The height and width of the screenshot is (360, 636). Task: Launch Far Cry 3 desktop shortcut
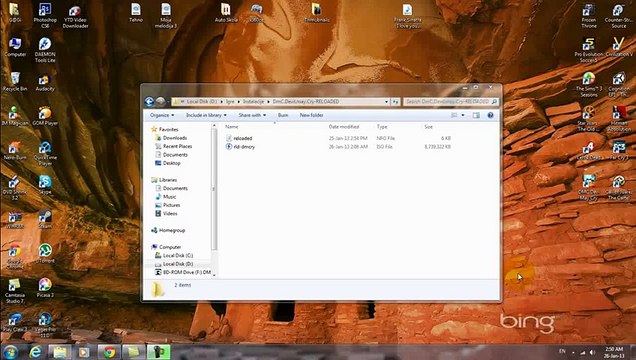(619, 150)
